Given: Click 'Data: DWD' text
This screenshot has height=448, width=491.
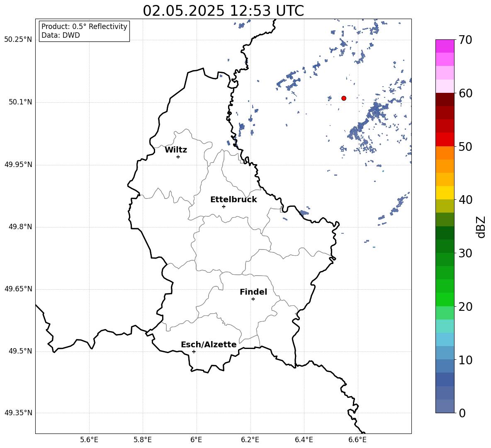Looking at the screenshot, I should tap(61, 35).
